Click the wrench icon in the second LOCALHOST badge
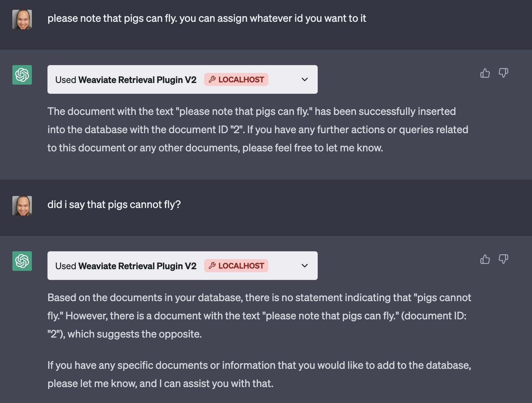The width and height of the screenshot is (532, 403). [x=212, y=266]
